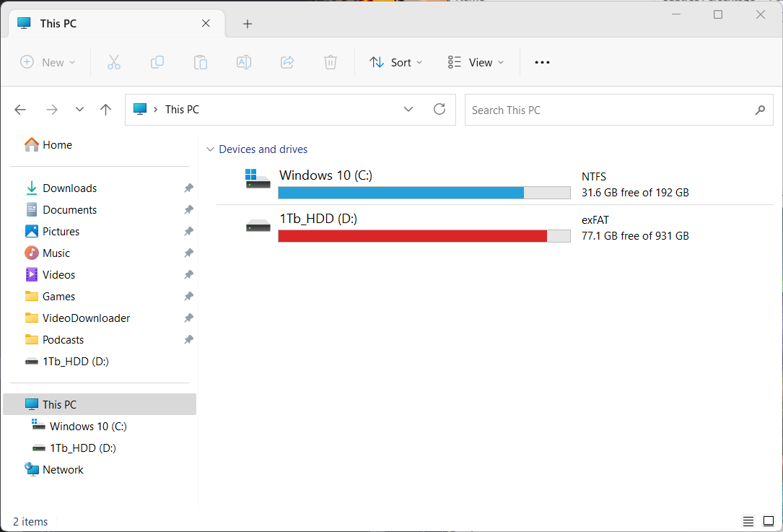The image size is (783, 532).
Task: Click the breadcrumb chevron before This PC
Action: pyautogui.click(x=156, y=110)
